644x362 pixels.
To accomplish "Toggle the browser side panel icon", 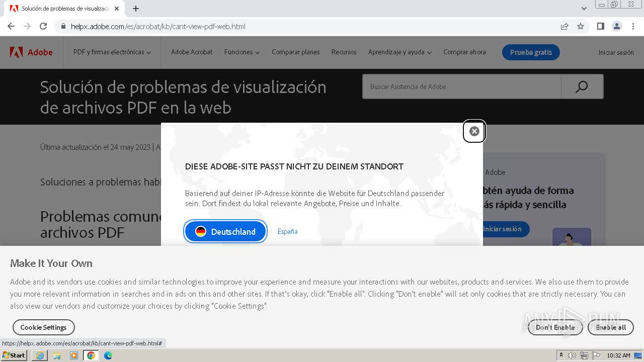I will (600, 26).
